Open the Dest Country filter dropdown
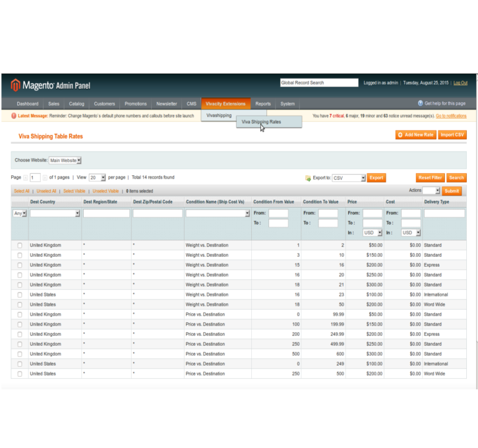 pos(55,213)
